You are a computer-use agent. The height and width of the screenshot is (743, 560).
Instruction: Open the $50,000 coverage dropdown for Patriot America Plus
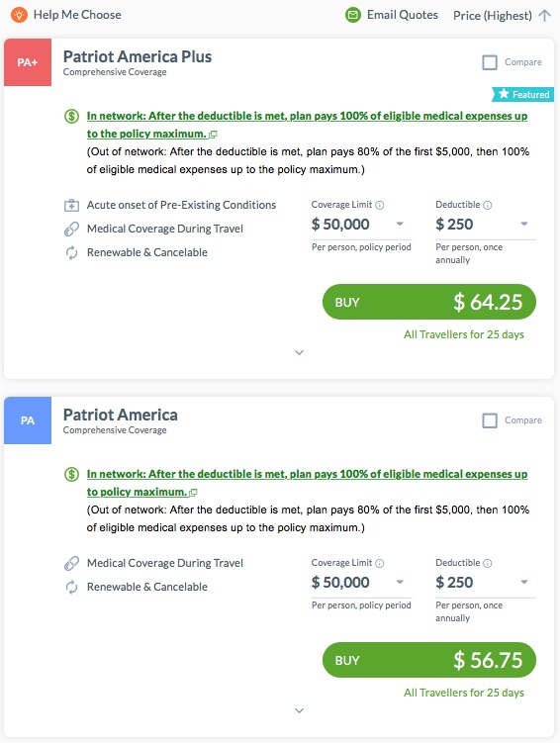coord(361,224)
